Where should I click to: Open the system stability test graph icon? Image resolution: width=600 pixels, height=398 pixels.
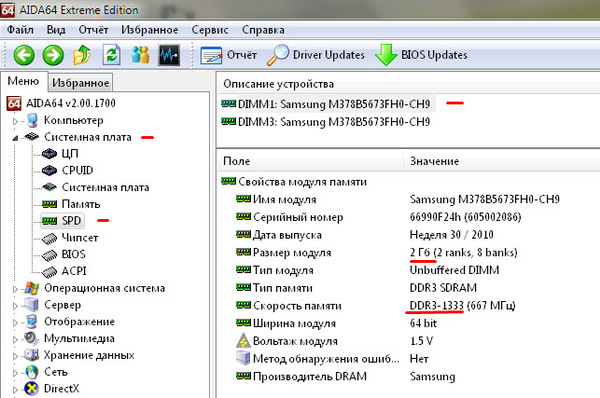[x=169, y=55]
